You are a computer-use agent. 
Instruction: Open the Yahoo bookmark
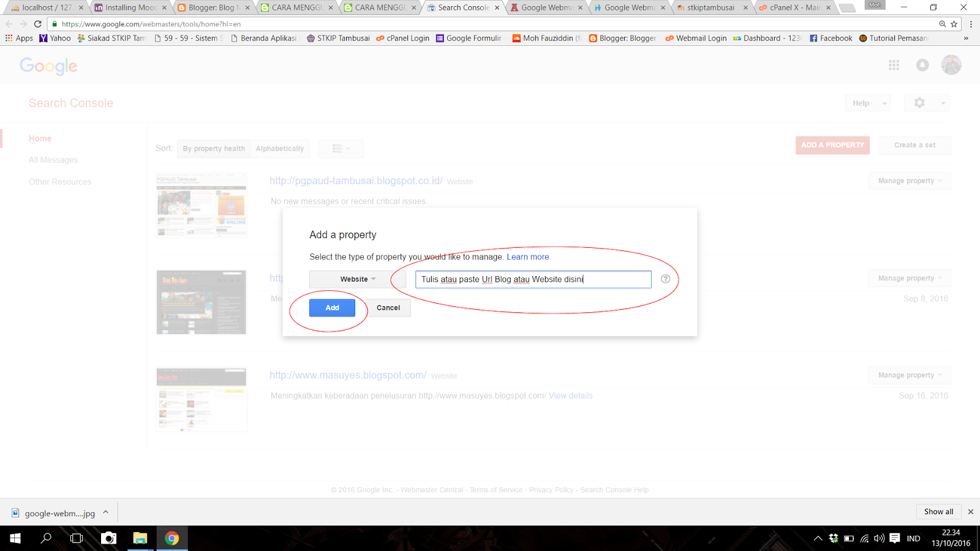(55, 38)
